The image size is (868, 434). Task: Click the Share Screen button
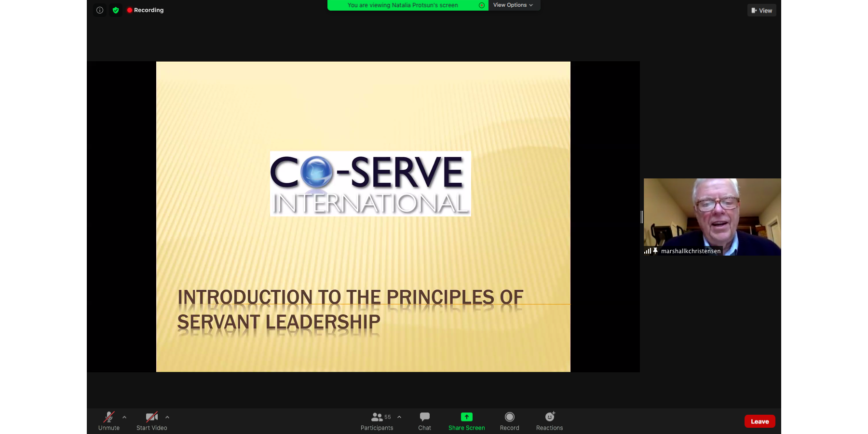[466, 421]
